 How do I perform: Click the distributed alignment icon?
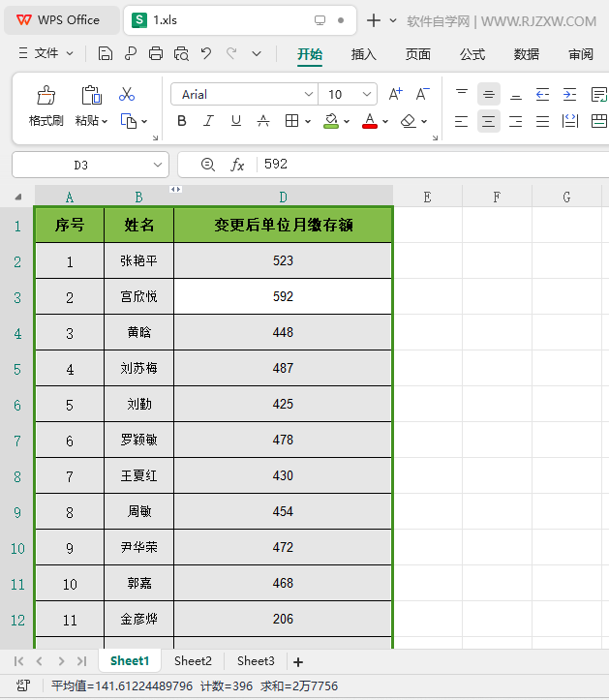[x=570, y=121]
